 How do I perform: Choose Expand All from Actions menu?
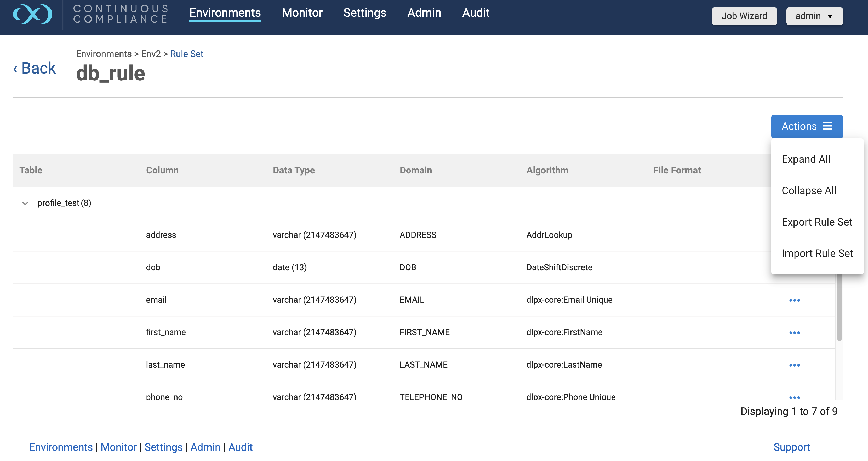pos(806,159)
